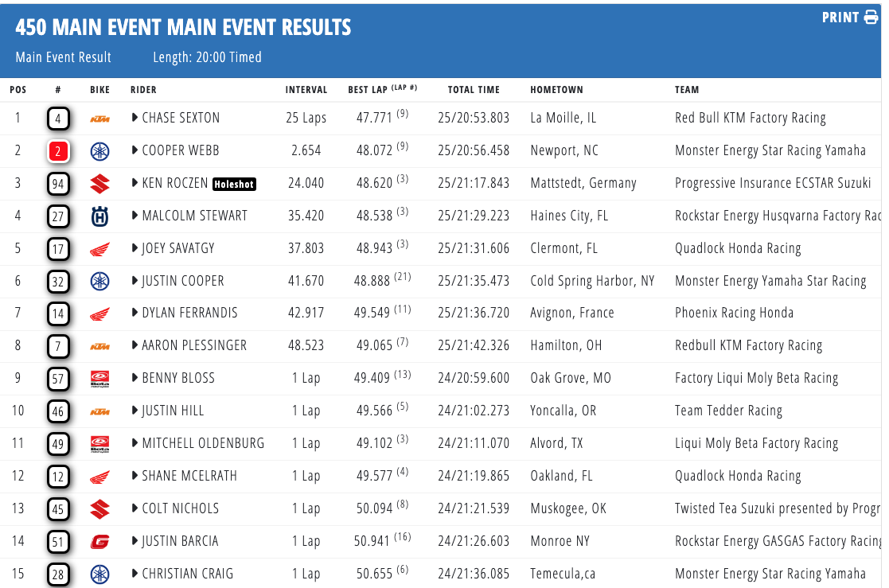Expand Cooper Webb rider row
This screenshot has width=889, height=588.
click(135, 151)
